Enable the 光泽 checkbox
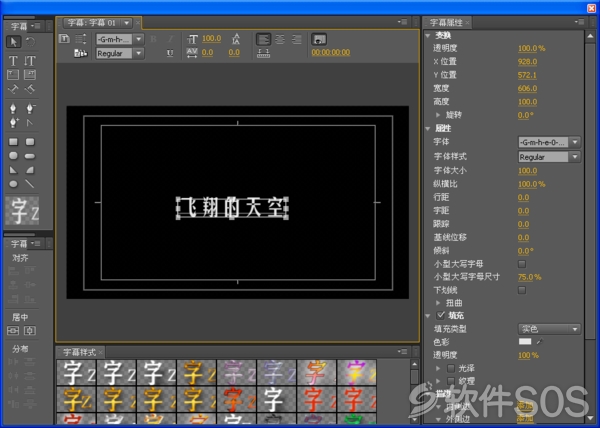The image size is (600, 428). coord(451,368)
